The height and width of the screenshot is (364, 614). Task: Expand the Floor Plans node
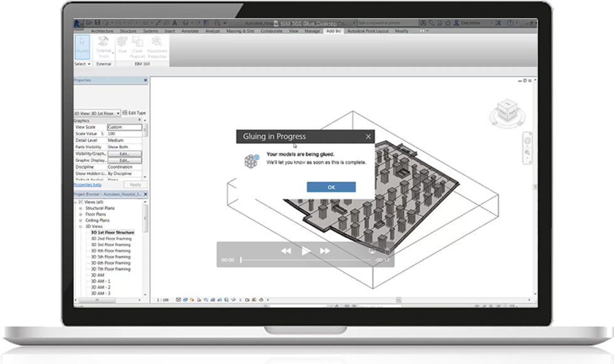point(81,214)
